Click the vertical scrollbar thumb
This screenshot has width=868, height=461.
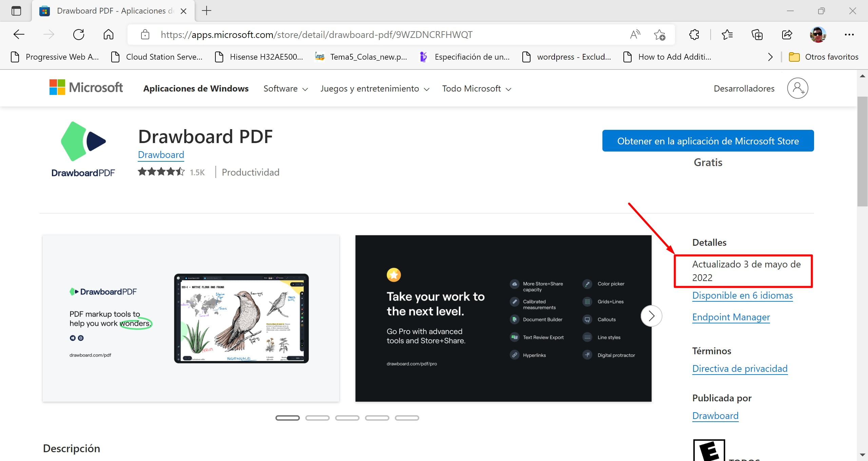862,151
